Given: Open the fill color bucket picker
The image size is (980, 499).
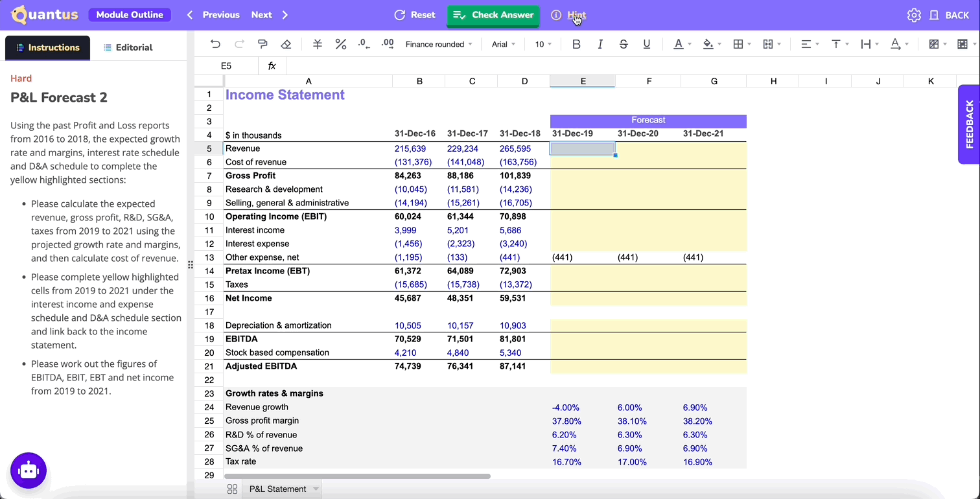Looking at the screenshot, I should coord(711,44).
